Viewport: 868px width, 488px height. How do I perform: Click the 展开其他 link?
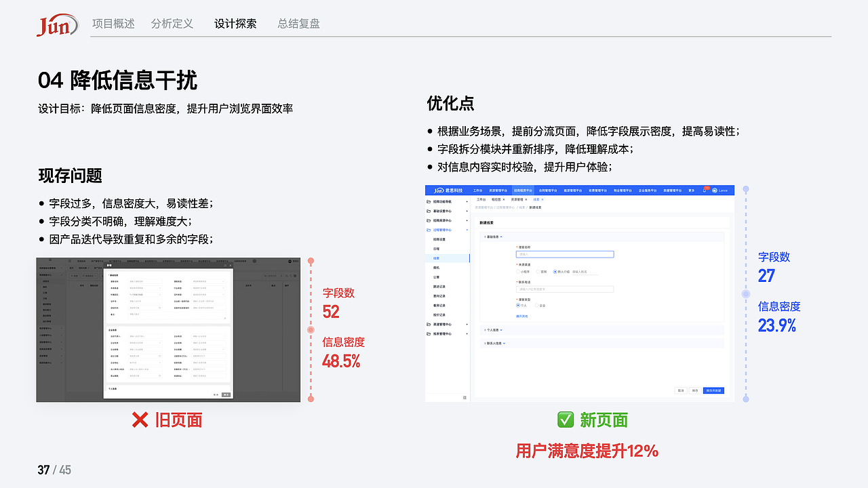pos(521,316)
